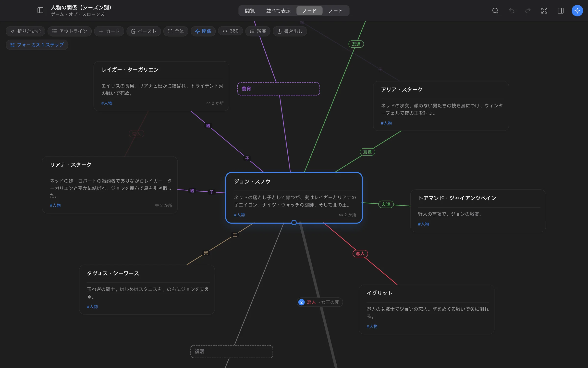588x368 pixels.
Task: Fit all nodes with 全体 button
Action: (176, 31)
